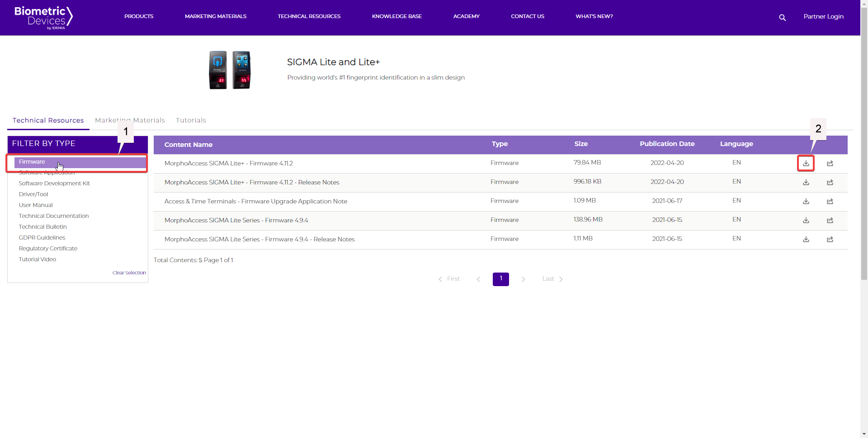Share MorphoAccess SIGMA Lite+ Firmware 4.11.2
Screen dimensions: 868x438
click(x=830, y=163)
